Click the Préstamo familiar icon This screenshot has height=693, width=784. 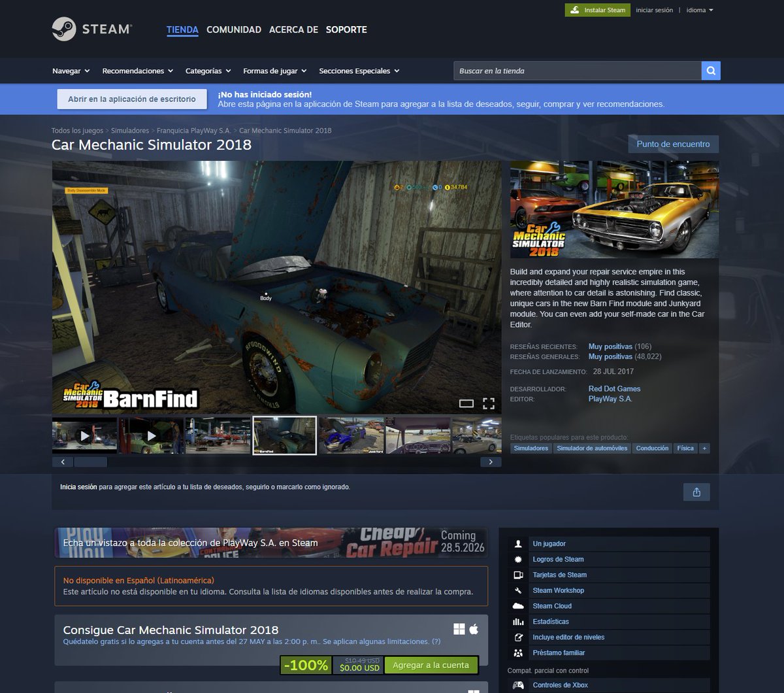click(518, 653)
